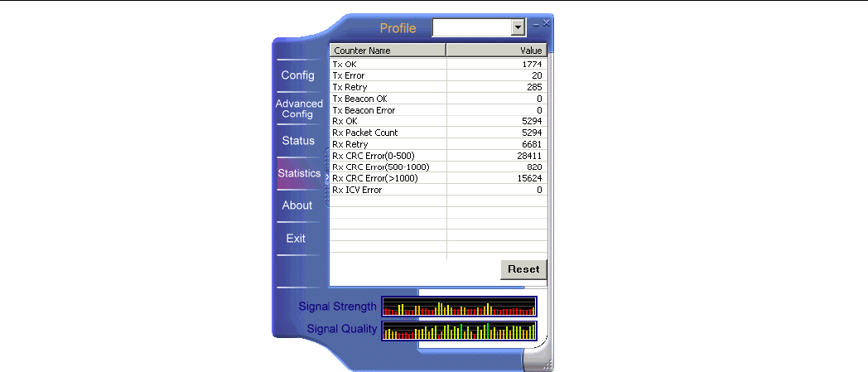Close the wireless utility window
Screen dimensions: 868x372
pos(547,23)
